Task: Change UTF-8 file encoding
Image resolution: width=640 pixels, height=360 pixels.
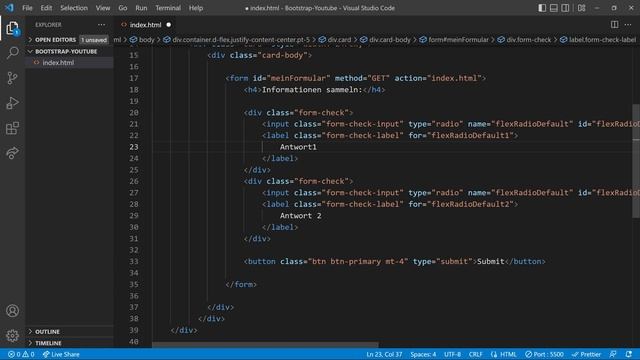Action: 452,354
